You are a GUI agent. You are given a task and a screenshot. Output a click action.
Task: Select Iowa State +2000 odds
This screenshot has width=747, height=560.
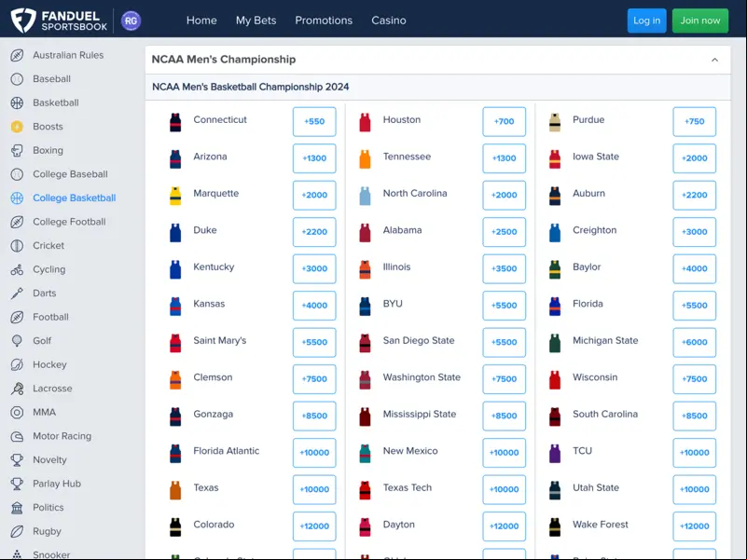click(x=694, y=158)
